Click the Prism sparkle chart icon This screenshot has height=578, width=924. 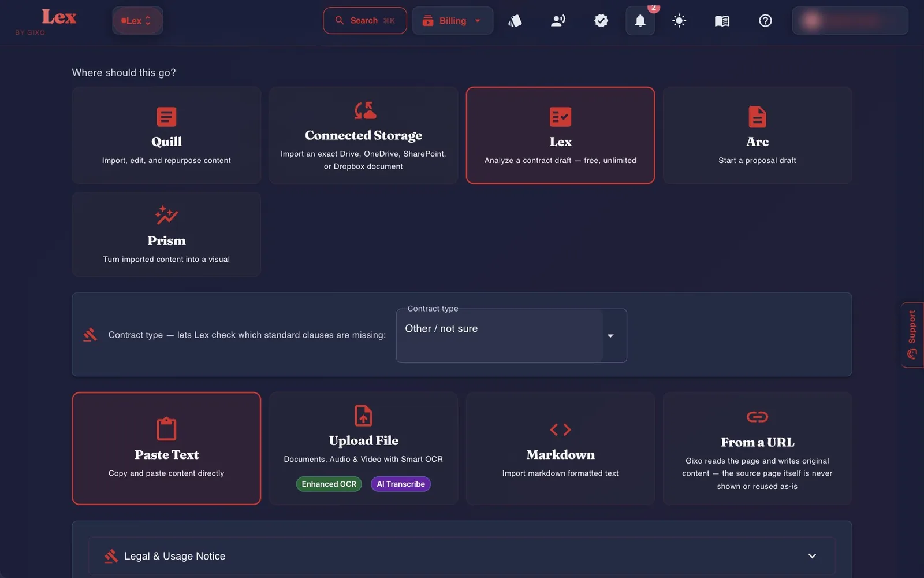[166, 215]
